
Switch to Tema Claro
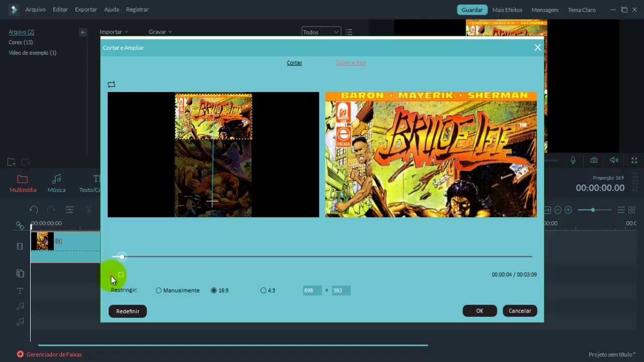582,10
